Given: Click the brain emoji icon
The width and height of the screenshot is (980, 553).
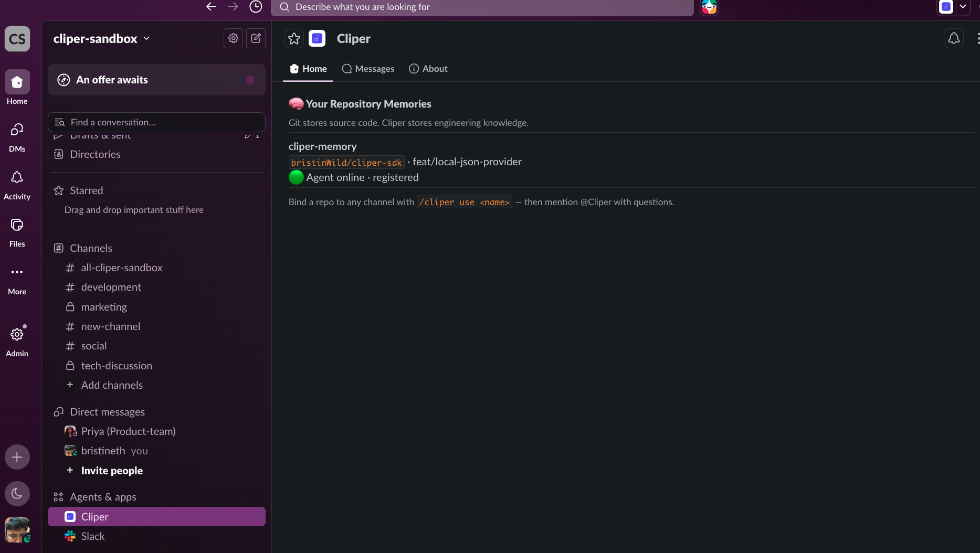Looking at the screenshot, I should (x=296, y=103).
